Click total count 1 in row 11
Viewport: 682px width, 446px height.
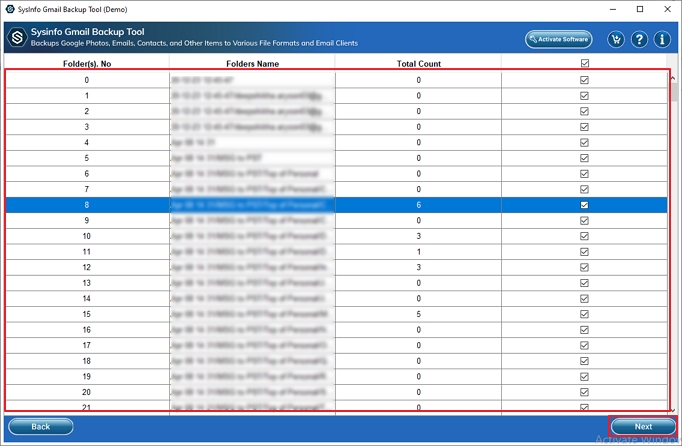(418, 252)
